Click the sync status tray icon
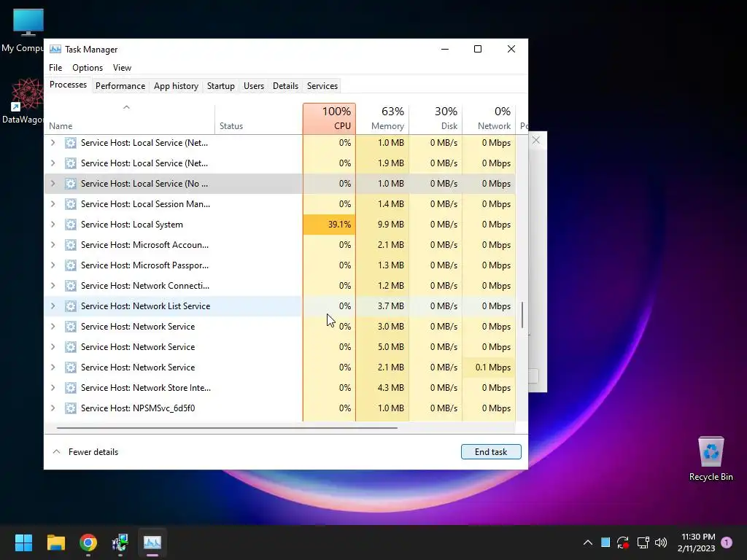The height and width of the screenshot is (560, 747). (x=623, y=542)
